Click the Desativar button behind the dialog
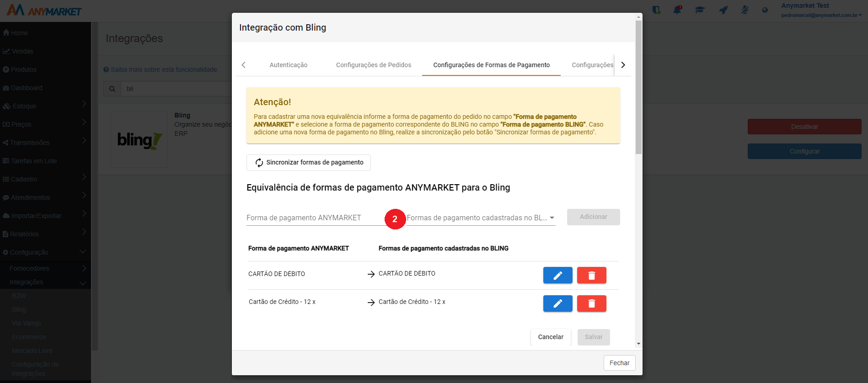The height and width of the screenshot is (383, 868). (x=804, y=127)
